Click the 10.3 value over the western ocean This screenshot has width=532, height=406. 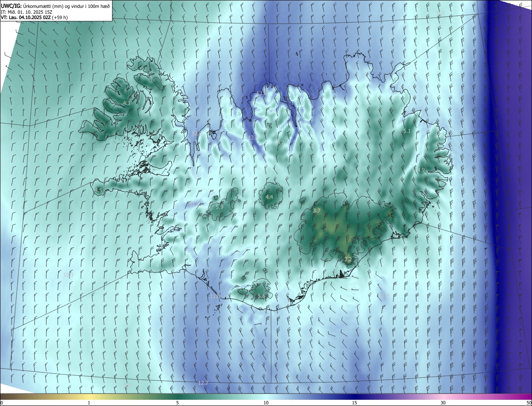(68, 275)
